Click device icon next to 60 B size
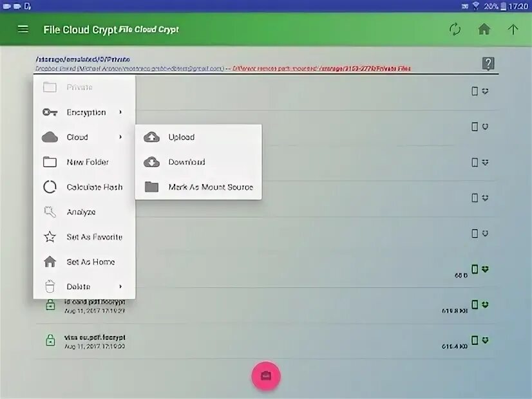Viewport: 532px width, 399px height. click(475, 269)
